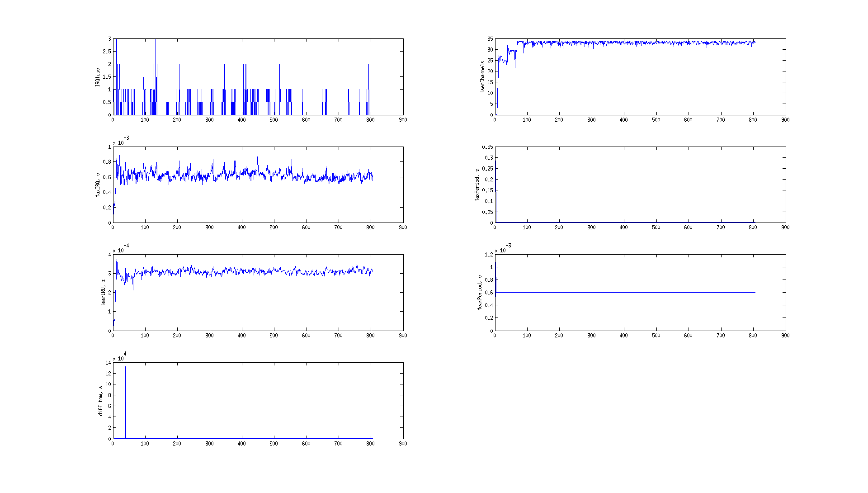This screenshot has width=868, height=493.
Task: Click the 900 tick on IRQloss x-axis
Action: (x=403, y=120)
